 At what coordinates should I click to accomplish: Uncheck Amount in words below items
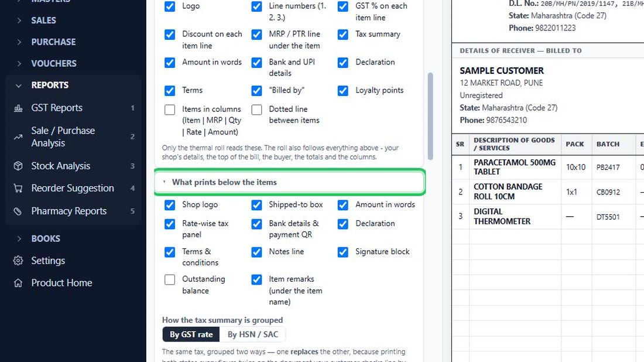(x=343, y=205)
